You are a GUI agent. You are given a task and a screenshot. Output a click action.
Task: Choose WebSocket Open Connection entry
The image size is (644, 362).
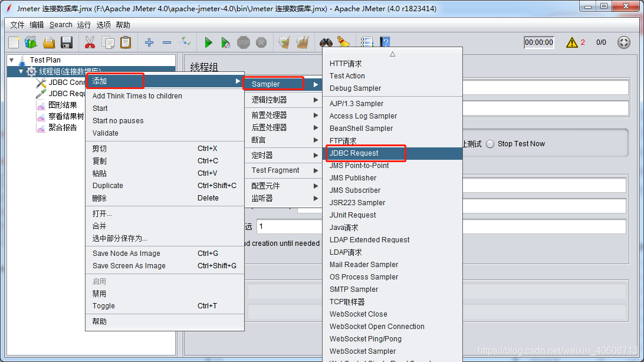(393, 327)
